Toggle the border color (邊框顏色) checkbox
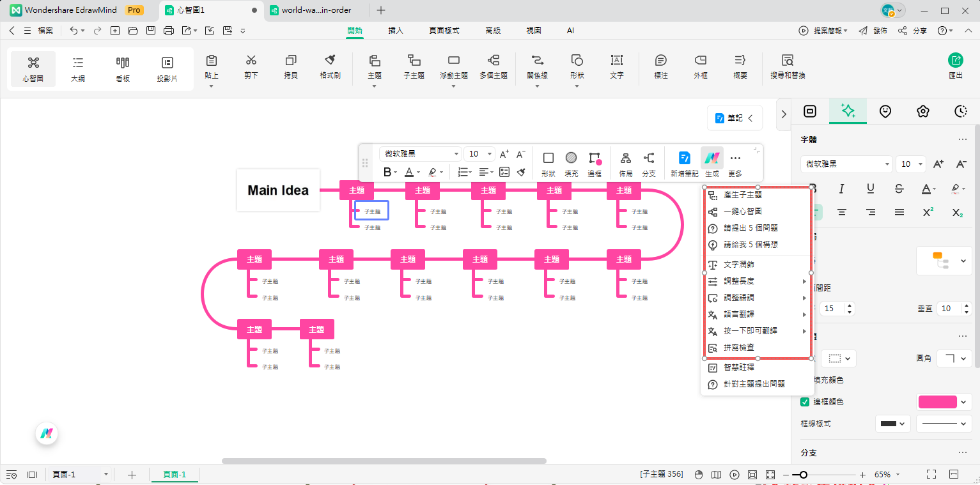Viewport: 980px width, 485px height. 805,402
